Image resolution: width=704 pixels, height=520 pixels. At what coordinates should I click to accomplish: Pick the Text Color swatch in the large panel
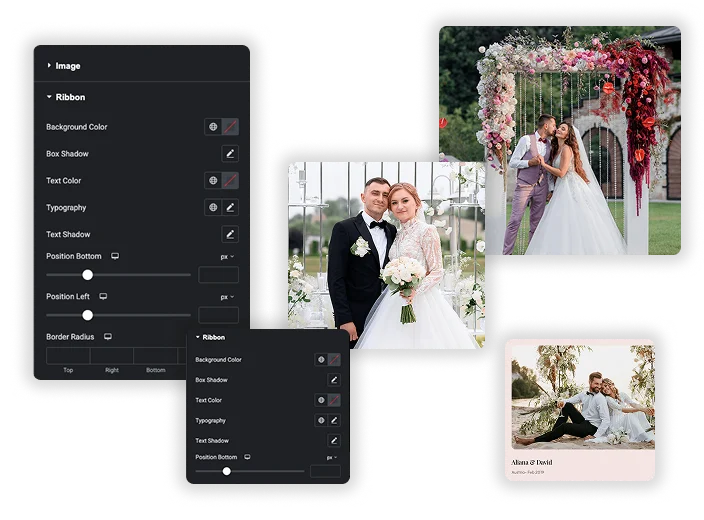(x=230, y=181)
